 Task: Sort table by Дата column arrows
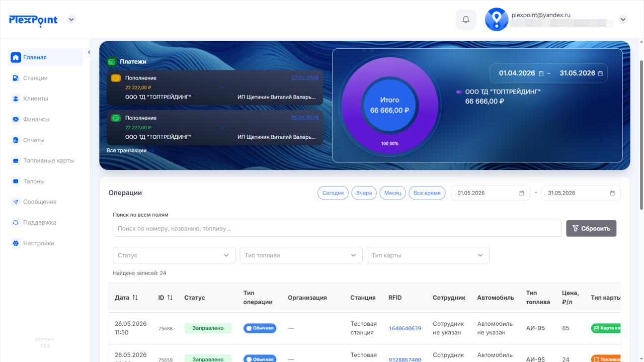pyautogui.click(x=135, y=298)
